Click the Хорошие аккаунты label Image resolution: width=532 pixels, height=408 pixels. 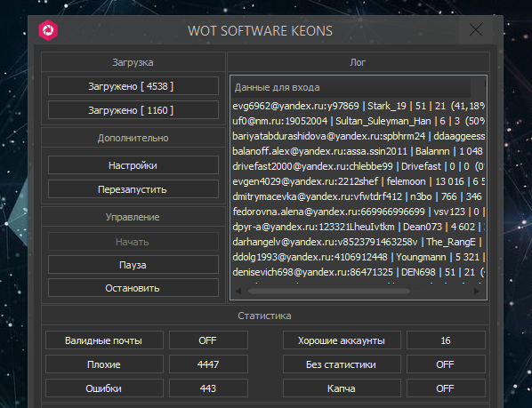[x=342, y=340]
